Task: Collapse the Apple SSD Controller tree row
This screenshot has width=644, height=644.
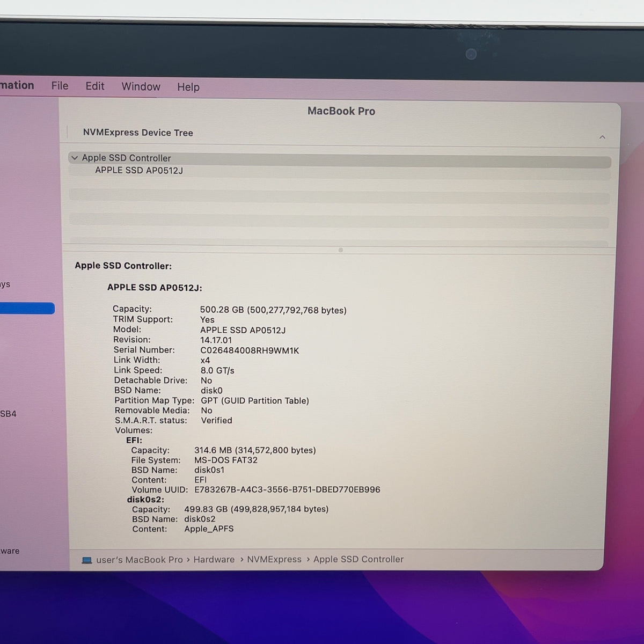Action: pyautogui.click(x=75, y=158)
